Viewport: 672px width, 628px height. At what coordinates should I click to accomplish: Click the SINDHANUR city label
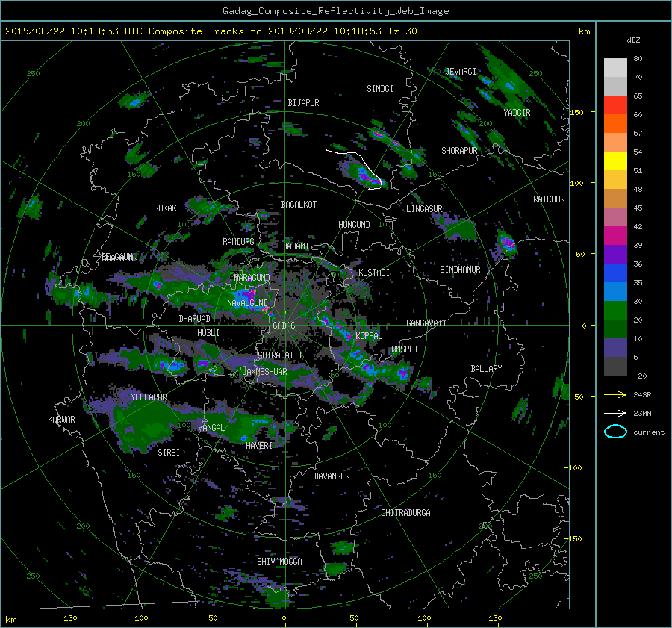[460, 270]
